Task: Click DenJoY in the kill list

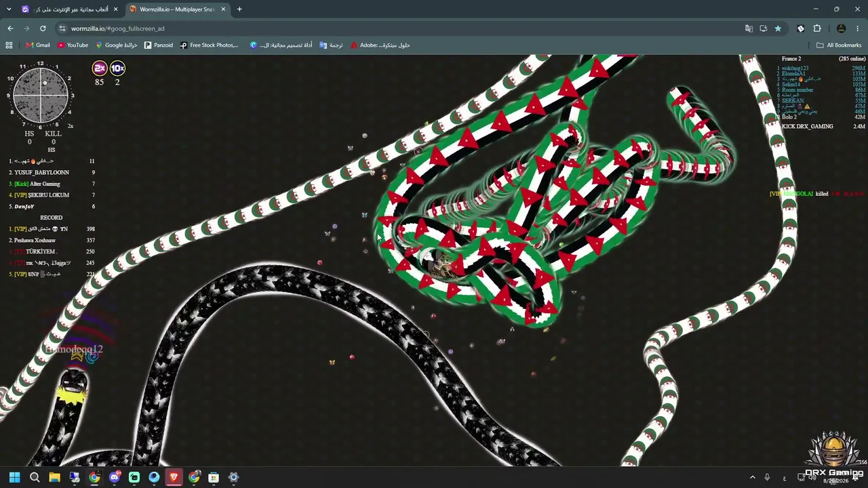Action: pyautogui.click(x=24, y=207)
